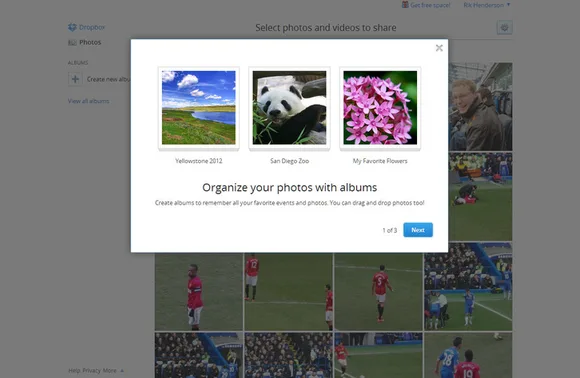Select the Photos icon in sidebar

pyautogui.click(x=72, y=43)
